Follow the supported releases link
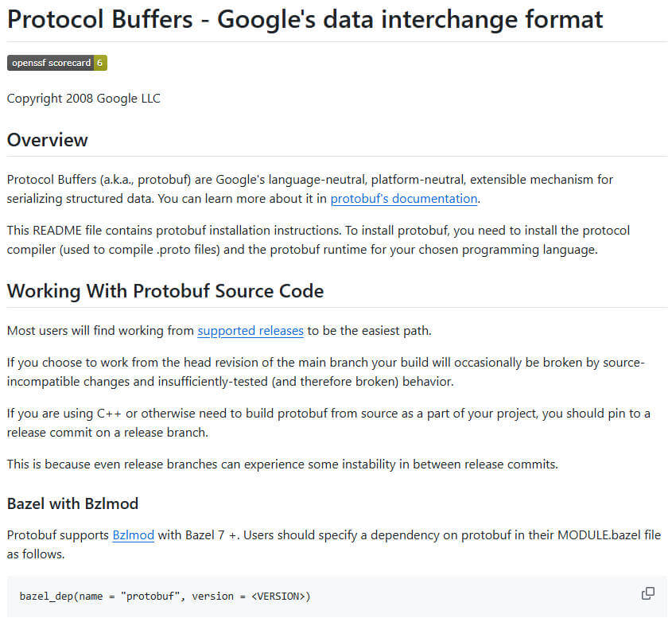 (251, 331)
